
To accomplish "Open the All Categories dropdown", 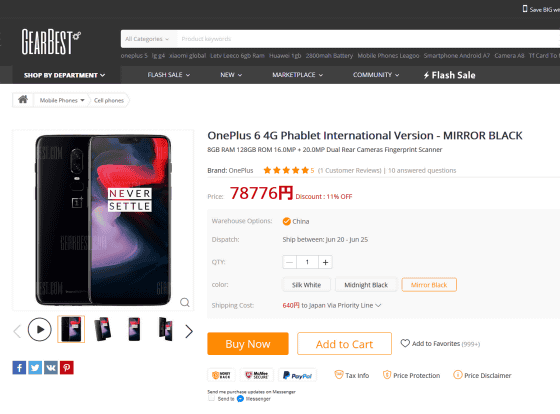I will click(147, 39).
